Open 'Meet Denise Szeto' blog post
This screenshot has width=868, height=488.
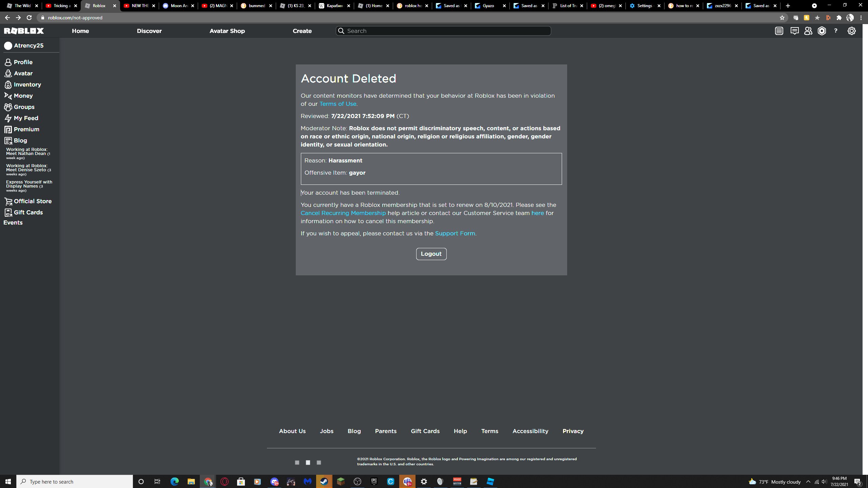(28, 170)
